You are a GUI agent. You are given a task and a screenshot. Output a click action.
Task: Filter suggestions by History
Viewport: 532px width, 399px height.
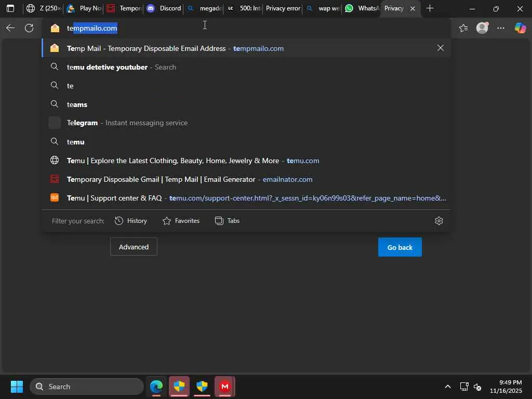tap(131, 221)
